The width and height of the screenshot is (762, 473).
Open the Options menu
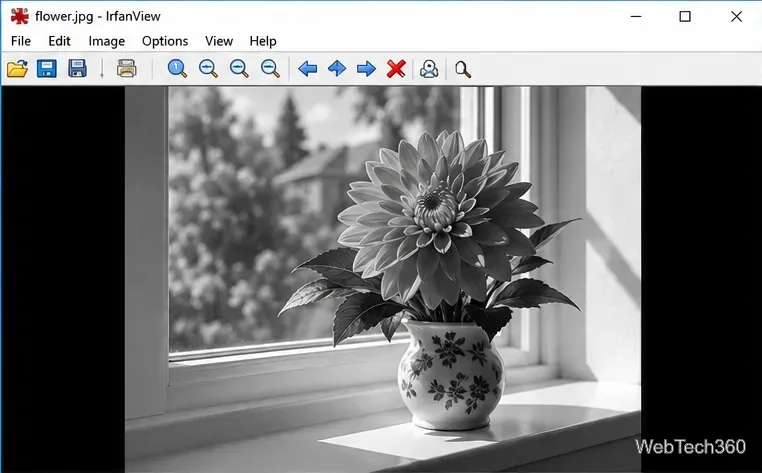click(x=165, y=41)
